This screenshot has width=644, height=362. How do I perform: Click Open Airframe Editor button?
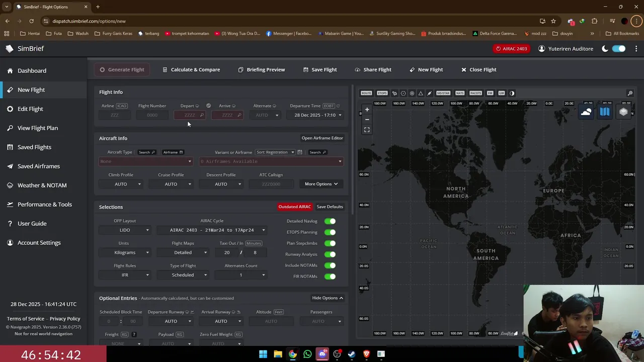[x=322, y=138]
